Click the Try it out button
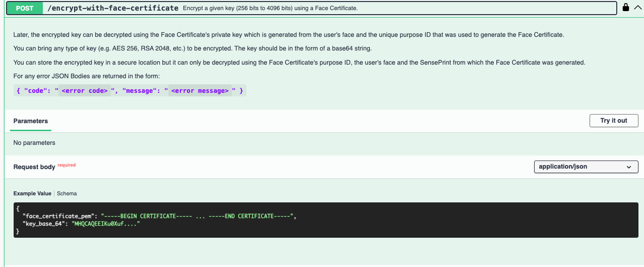This screenshot has height=267, width=644. point(614,121)
